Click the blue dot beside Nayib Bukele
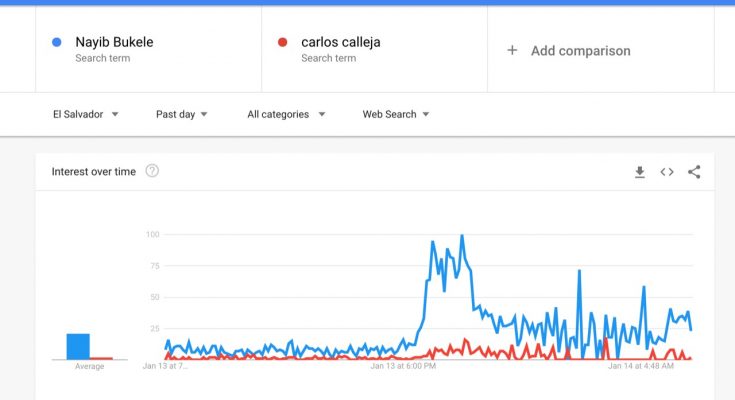 pos(57,42)
